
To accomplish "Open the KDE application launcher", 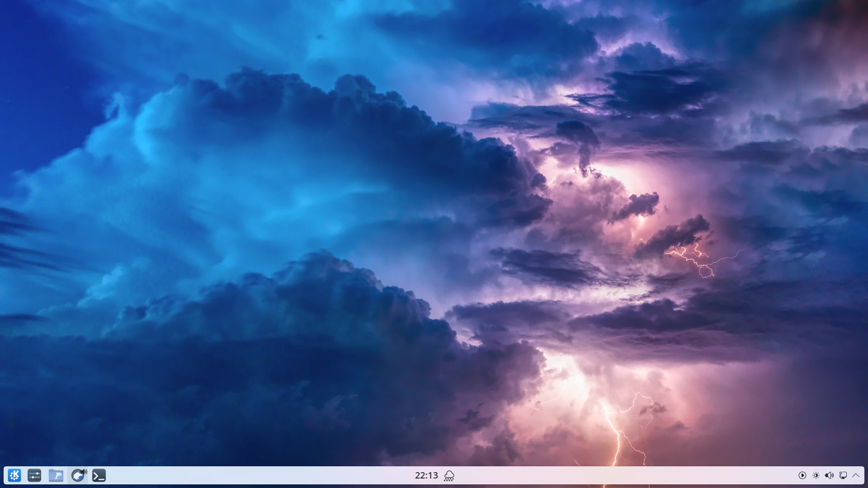I will [14, 475].
